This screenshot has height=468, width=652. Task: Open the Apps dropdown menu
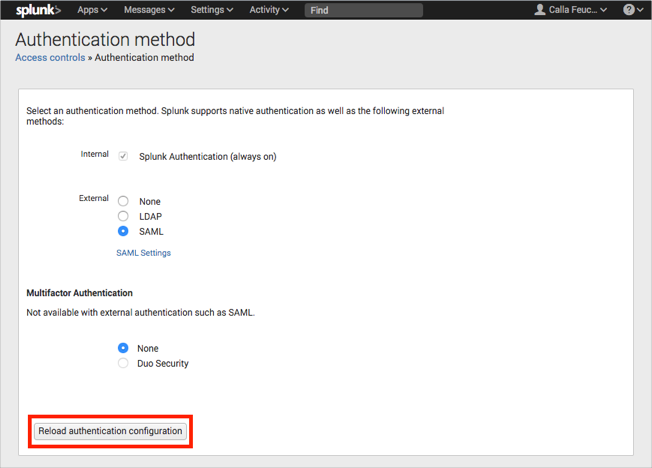[x=92, y=10]
